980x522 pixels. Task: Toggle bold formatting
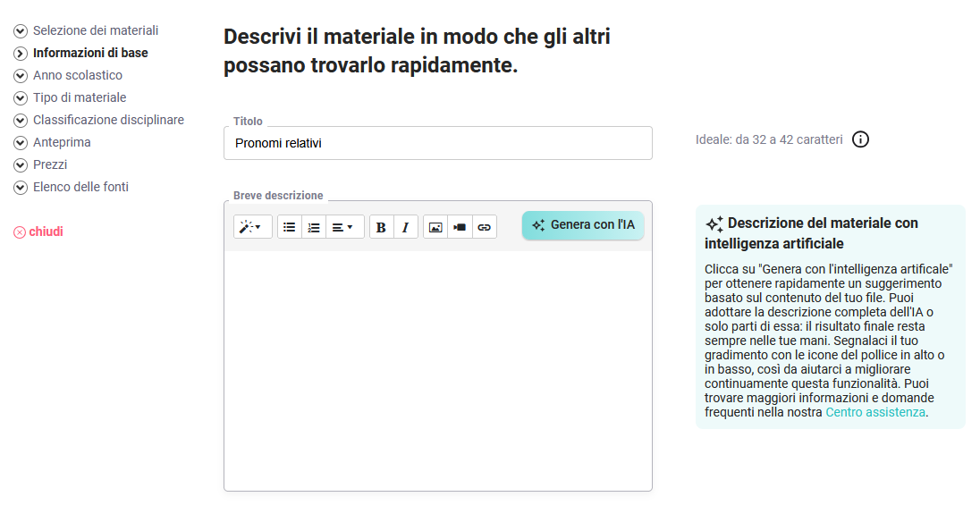[x=381, y=227]
